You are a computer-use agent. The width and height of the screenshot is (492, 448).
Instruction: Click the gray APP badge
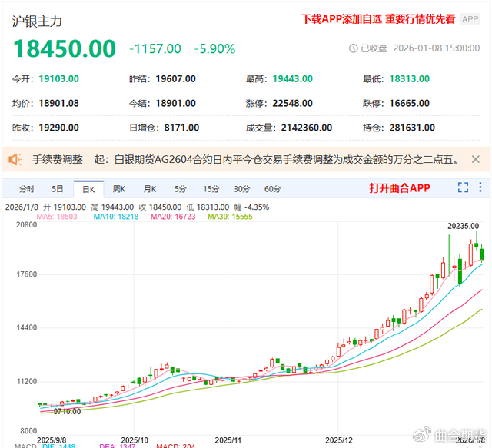click(470, 19)
